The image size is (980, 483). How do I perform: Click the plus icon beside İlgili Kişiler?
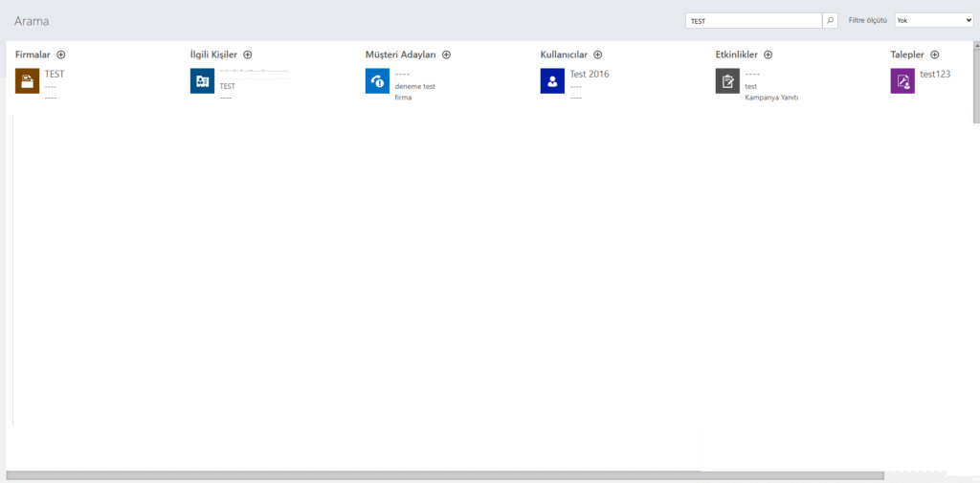click(x=248, y=55)
